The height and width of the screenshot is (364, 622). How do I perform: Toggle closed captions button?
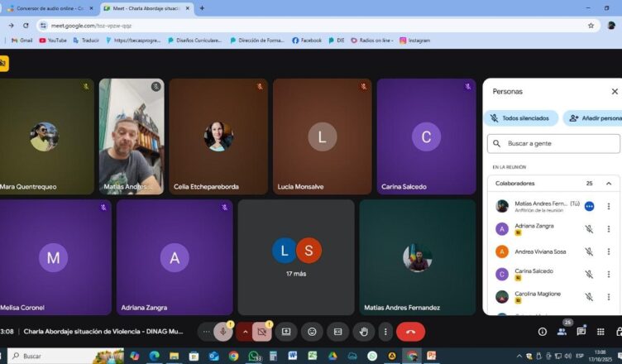[x=337, y=332]
